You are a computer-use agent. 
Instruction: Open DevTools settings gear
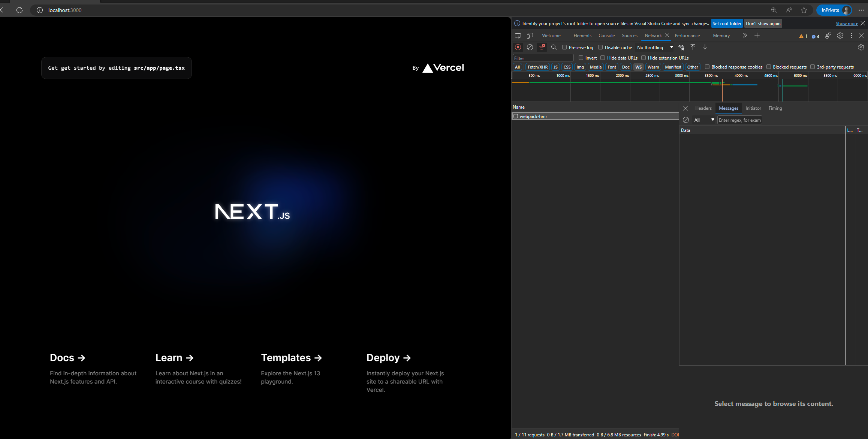[x=840, y=36]
